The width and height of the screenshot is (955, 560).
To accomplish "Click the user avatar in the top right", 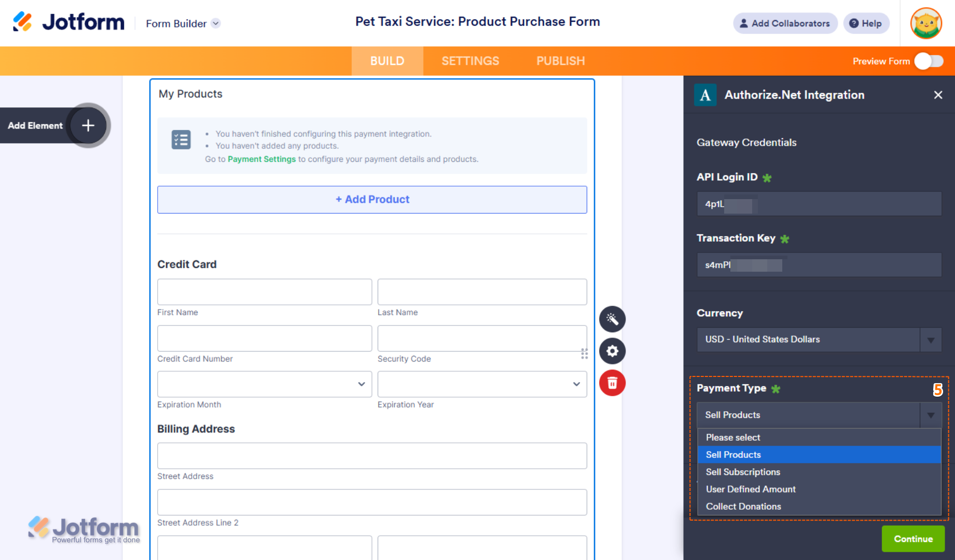I will click(926, 23).
